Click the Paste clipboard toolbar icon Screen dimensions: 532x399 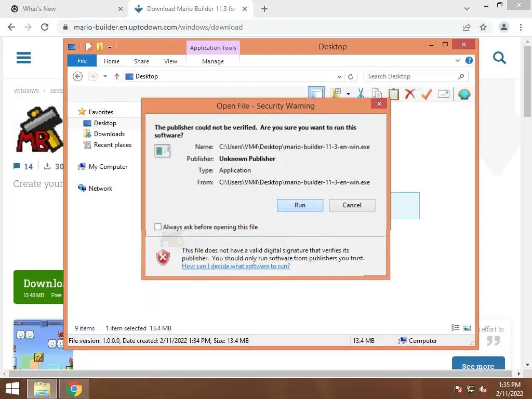394,94
